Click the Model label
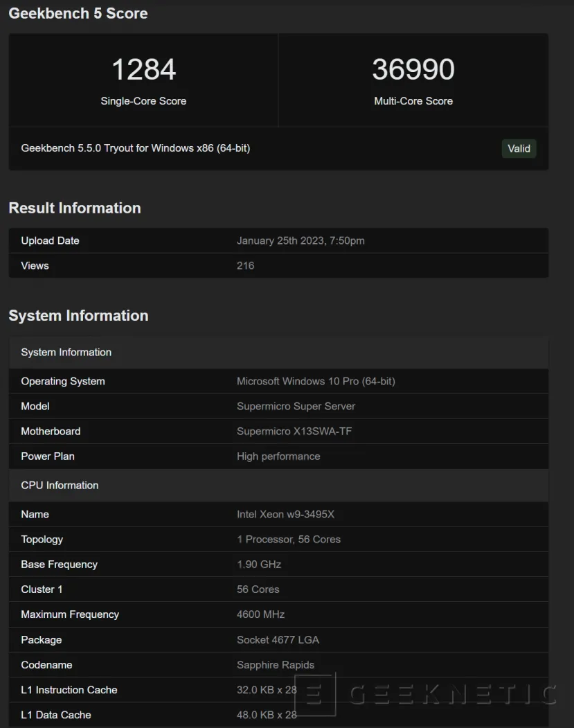 35,406
